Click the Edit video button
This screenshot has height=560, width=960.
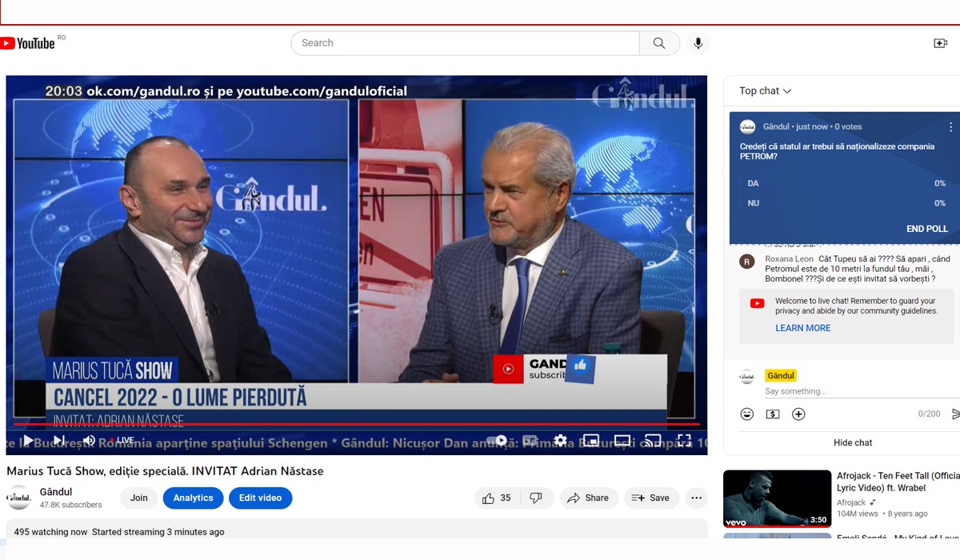260,498
